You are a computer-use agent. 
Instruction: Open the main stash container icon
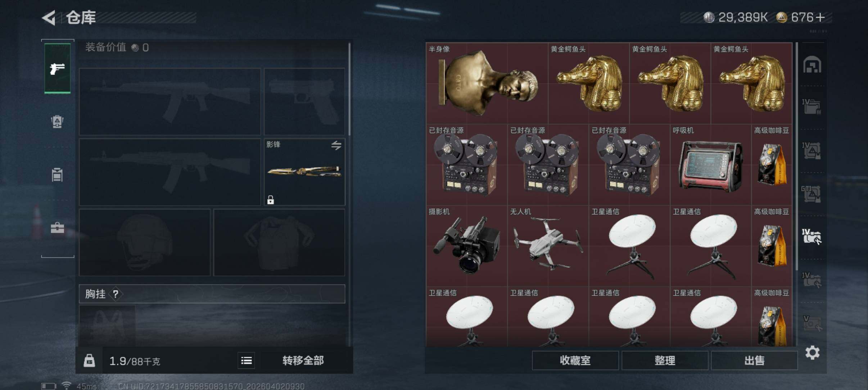pyautogui.click(x=812, y=65)
